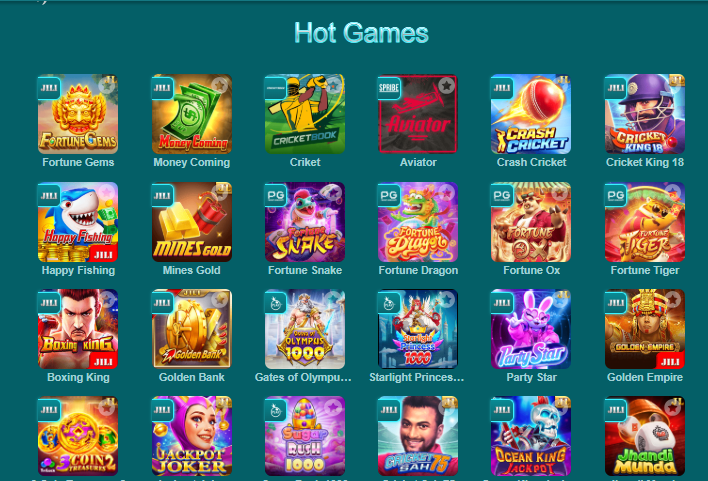Select the Mines Gold game icon
Viewport: 708px width, 481px height.
pos(192,222)
